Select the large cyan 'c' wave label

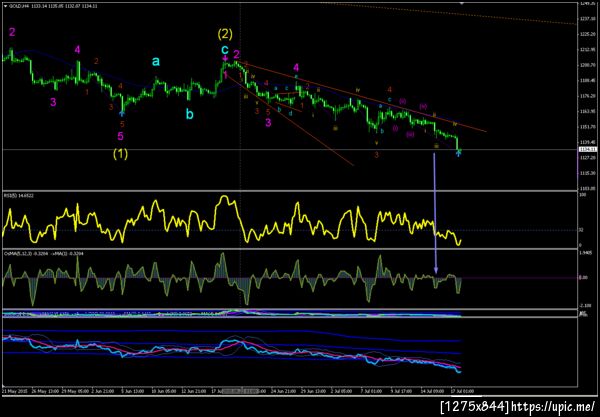[x=225, y=49]
